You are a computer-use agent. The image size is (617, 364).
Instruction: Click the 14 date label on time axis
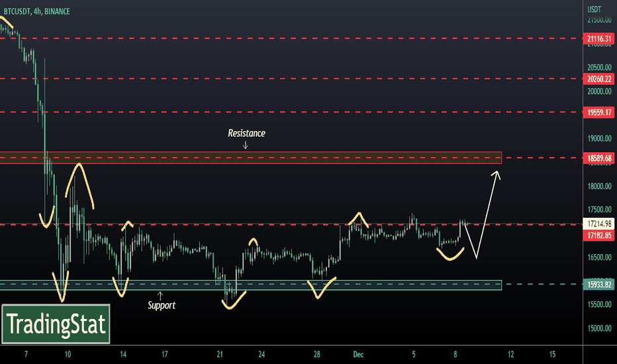coord(123,354)
